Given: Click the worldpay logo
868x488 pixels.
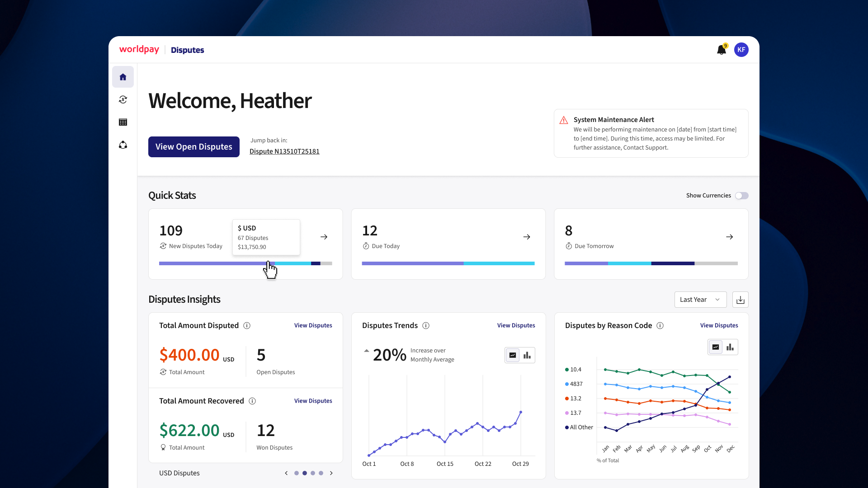Looking at the screenshot, I should tap(139, 49).
